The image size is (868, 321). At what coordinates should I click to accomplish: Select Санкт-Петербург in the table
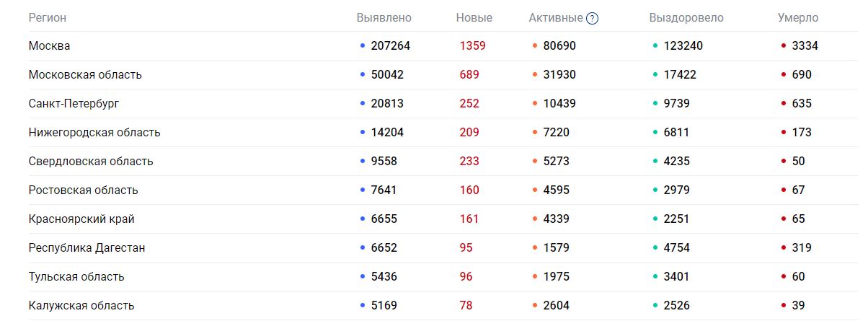(74, 103)
